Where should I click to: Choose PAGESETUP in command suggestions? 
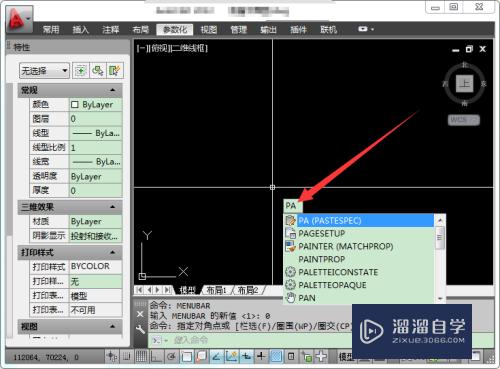click(x=359, y=233)
